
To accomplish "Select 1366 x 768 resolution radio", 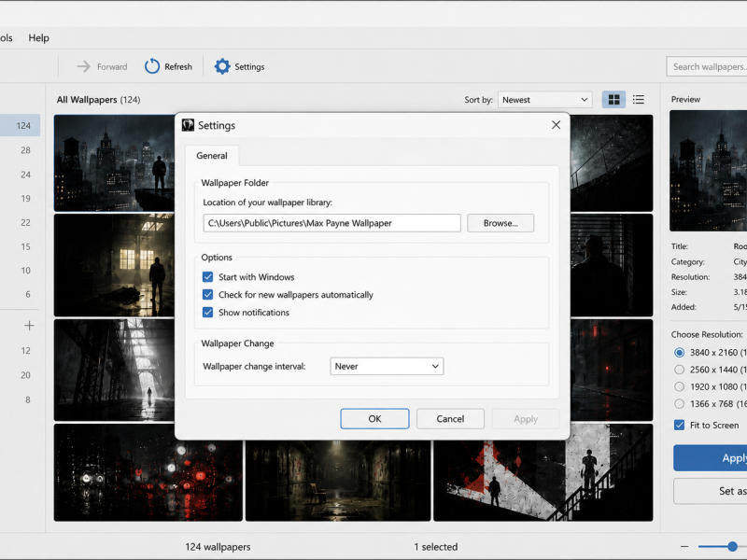I will click(x=680, y=404).
